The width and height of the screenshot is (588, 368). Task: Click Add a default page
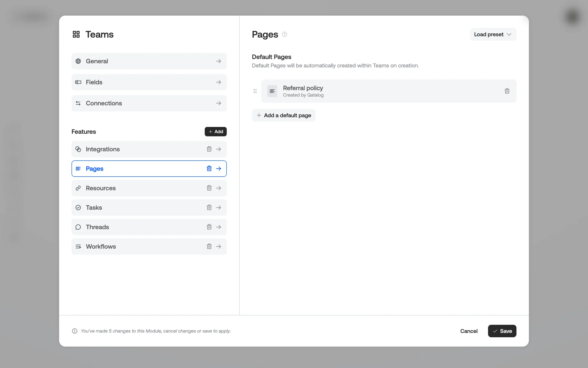tap(284, 115)
